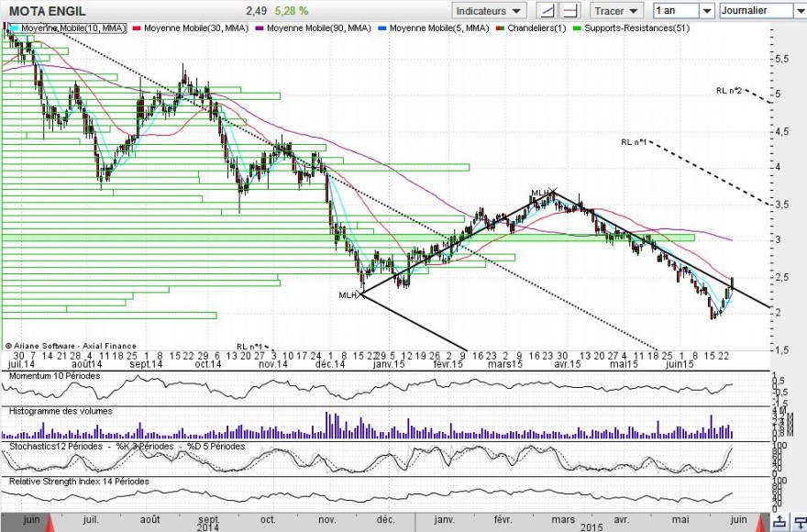Screen dimensions: 807x532
Task: Select the Moyenne Mobile(30, MMA) legend entry
Action: coord(190,28)
